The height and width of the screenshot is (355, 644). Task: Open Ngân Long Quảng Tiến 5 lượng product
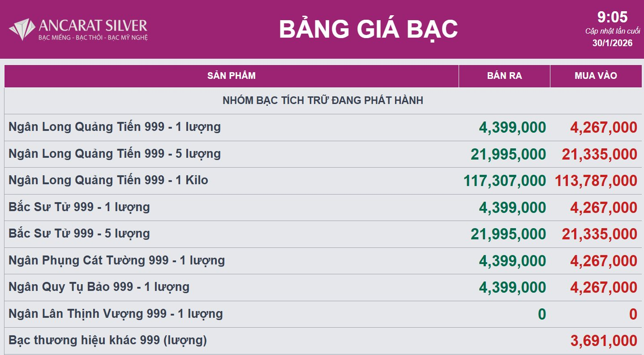click(x=115, y=154)
